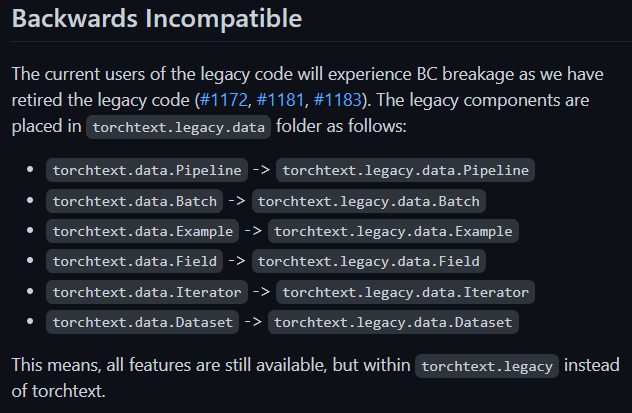This screenshot has width=632, height=413.
Task: Click the torchtext.legacy.data folder code snippet
Action: point(178,128)
